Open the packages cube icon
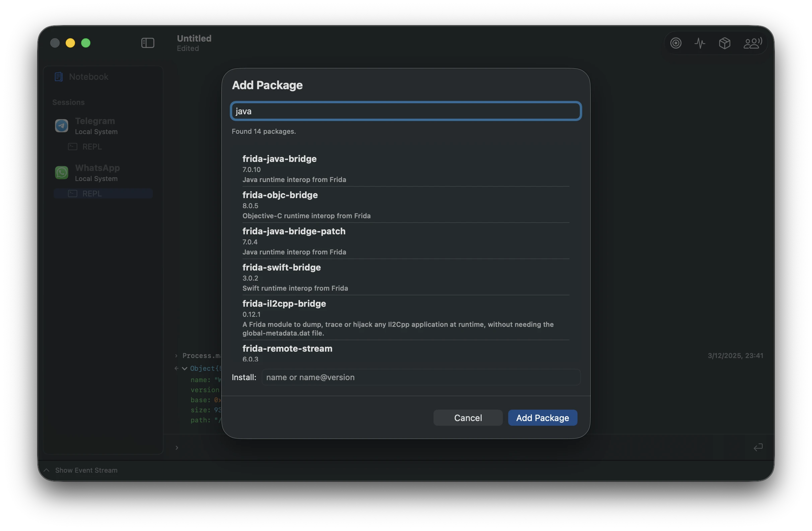 724,43
